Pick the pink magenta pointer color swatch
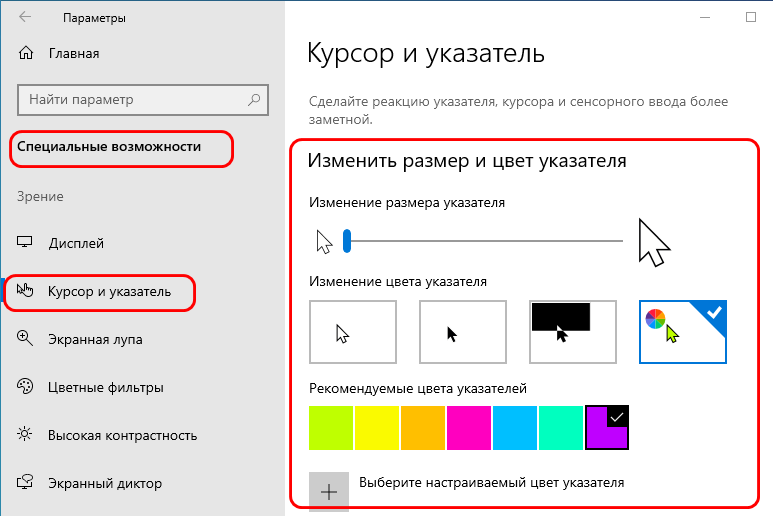Screen dimensions: 773x516 coord(469,428)
